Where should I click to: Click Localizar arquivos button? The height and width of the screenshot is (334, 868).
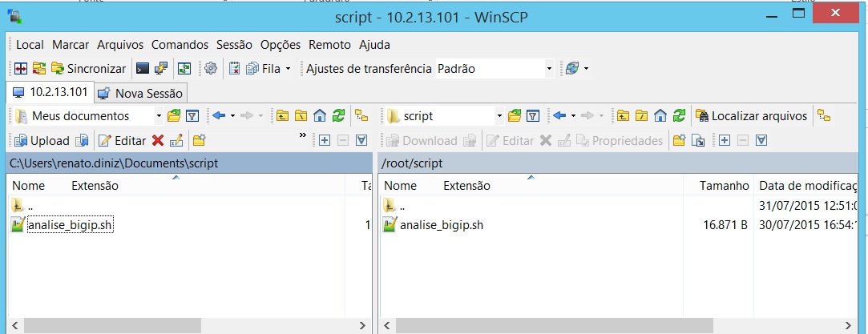coord(751,116)
